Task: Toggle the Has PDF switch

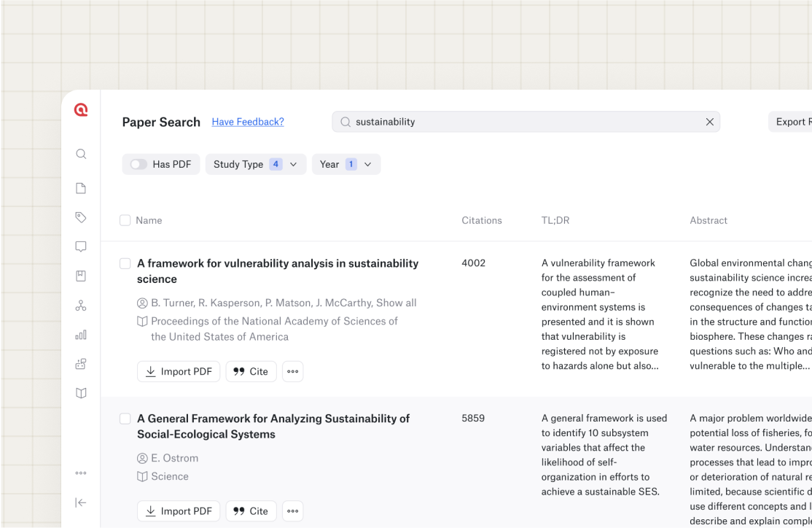Action: tap(138, 165)
